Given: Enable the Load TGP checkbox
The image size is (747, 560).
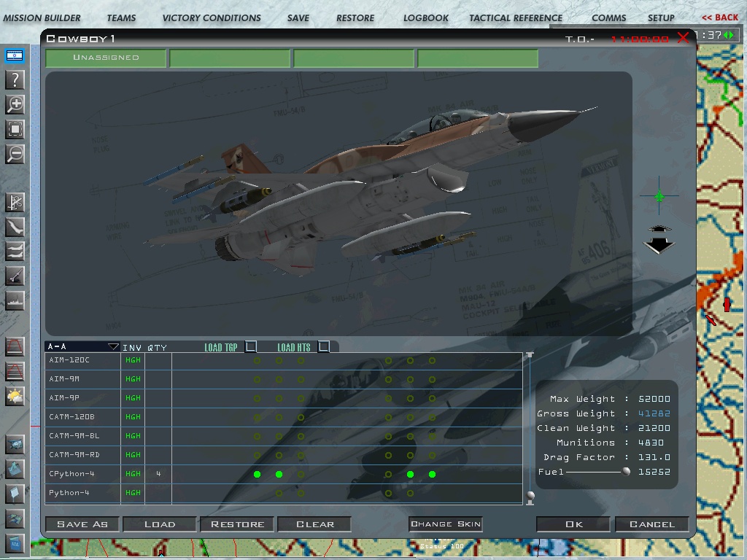Looking at the screenshot, I should 251,346.
